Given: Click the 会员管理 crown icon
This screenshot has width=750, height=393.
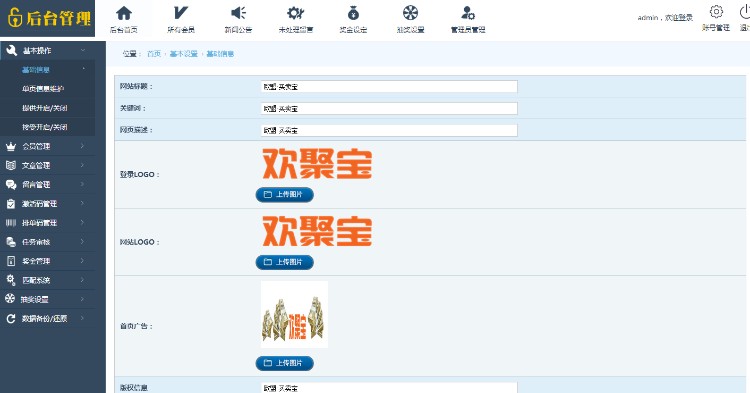Looking at the screenshot, I should pyautogui.click(x=11, y=146).
